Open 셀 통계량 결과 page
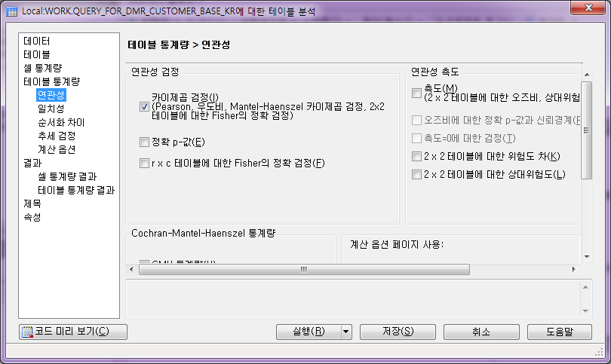 coord(67,176)
